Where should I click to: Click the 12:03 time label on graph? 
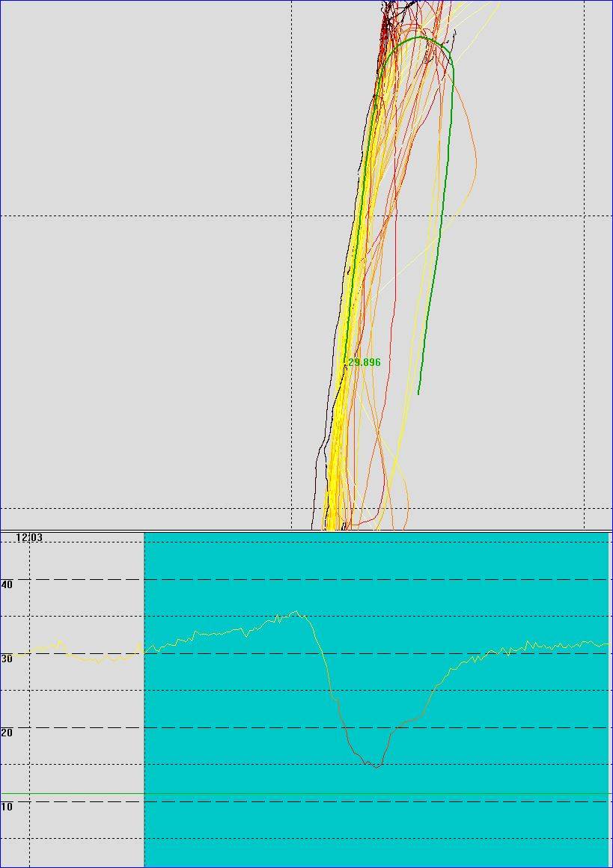point(28,537)
